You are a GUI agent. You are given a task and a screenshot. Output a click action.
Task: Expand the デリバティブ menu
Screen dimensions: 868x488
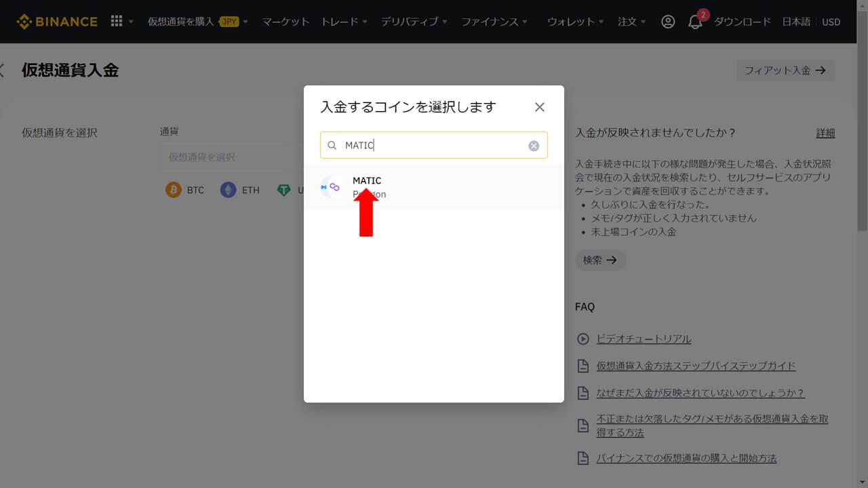[x=414, y=22]
